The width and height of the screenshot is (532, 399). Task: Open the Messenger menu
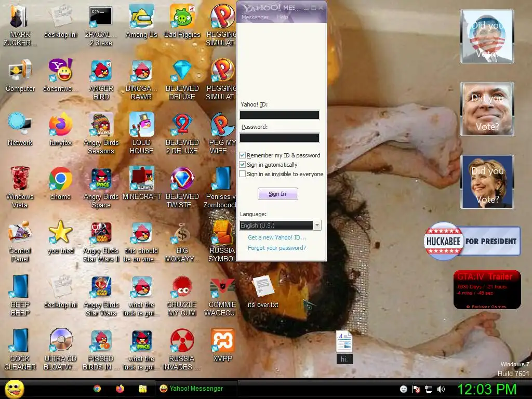[x=255, y=17]
